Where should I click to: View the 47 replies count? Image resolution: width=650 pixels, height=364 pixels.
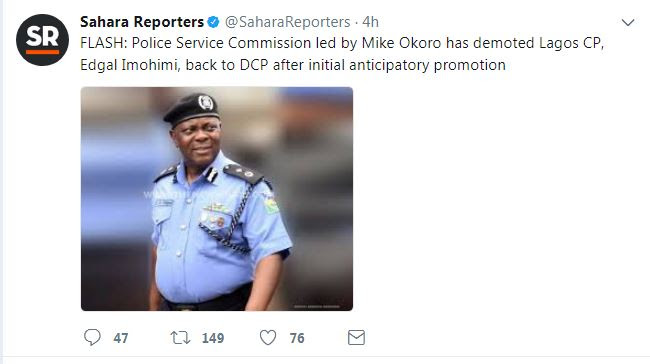pyautogui.click(x=121, y=338)
